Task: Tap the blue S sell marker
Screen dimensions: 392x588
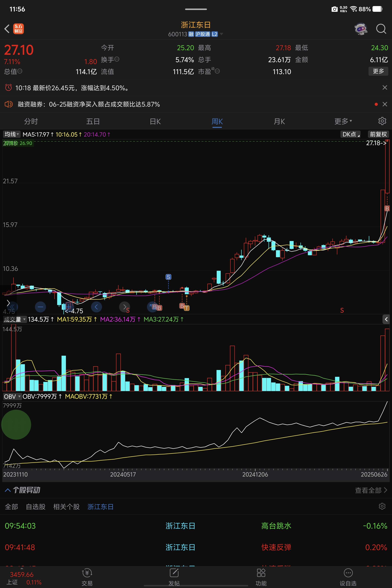Action: tap(168, 277)
